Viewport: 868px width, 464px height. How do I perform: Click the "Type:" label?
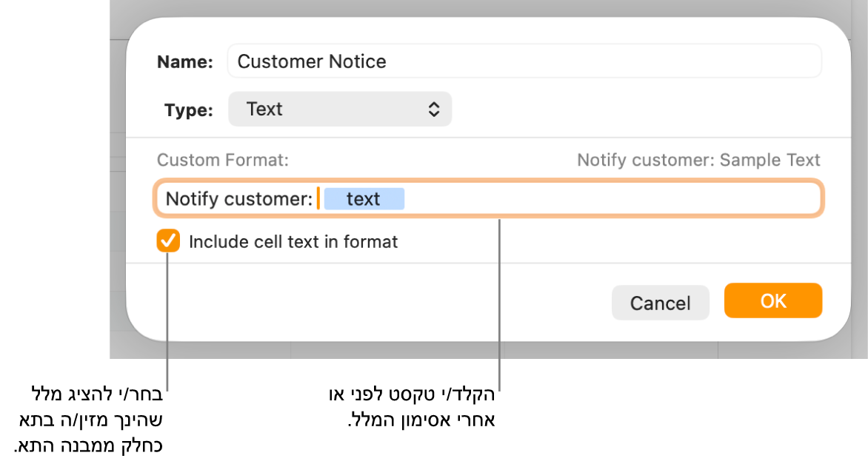[x=188, y=110]
